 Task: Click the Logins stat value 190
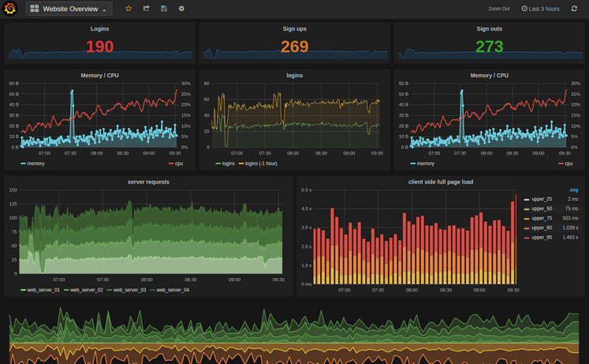(99, 46)
